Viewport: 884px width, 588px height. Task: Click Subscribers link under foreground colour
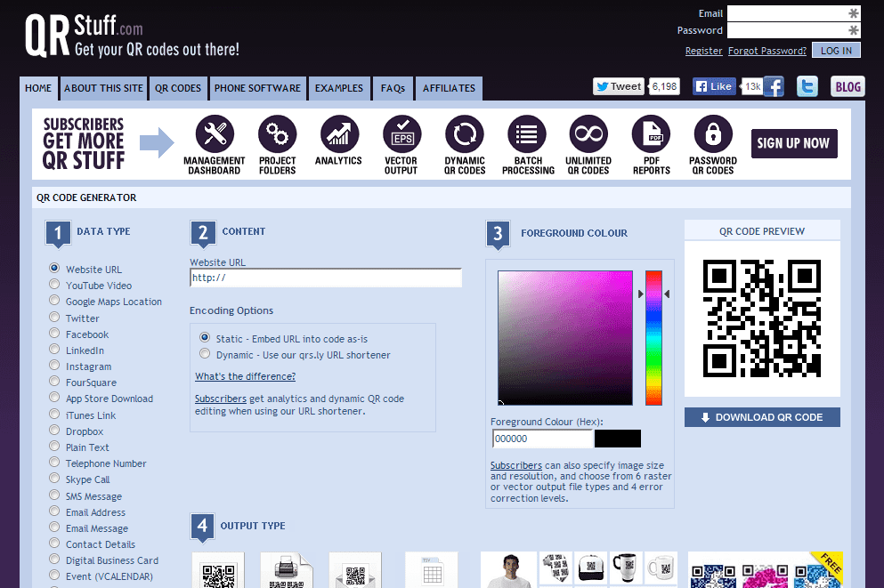(515, 465)
